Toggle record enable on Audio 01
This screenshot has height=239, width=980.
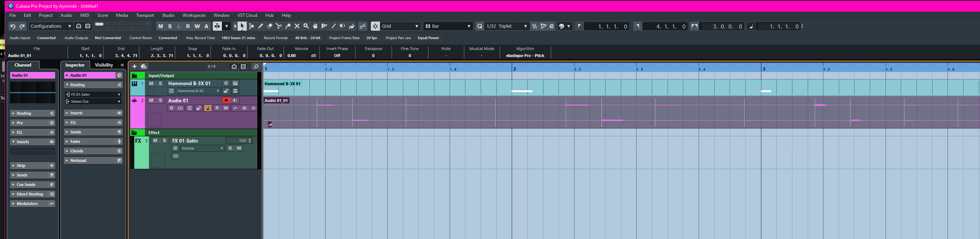tap(226, 100)
